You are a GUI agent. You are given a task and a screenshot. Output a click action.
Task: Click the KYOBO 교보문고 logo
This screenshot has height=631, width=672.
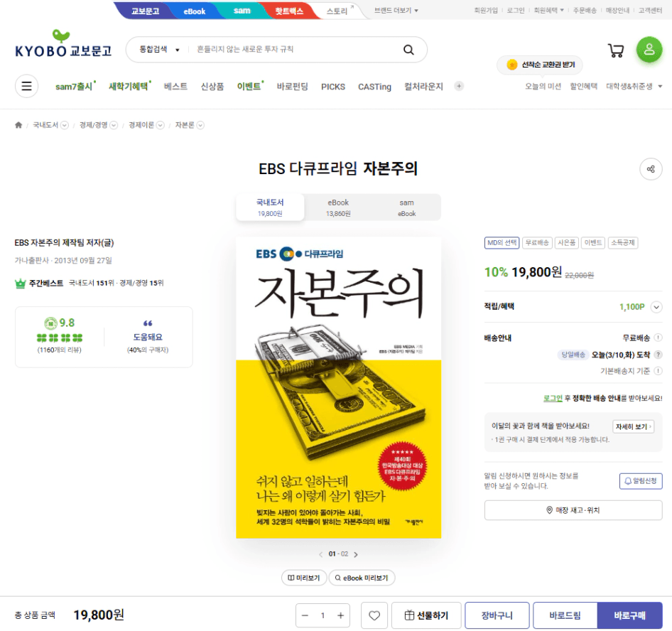[x=63, y=44]
